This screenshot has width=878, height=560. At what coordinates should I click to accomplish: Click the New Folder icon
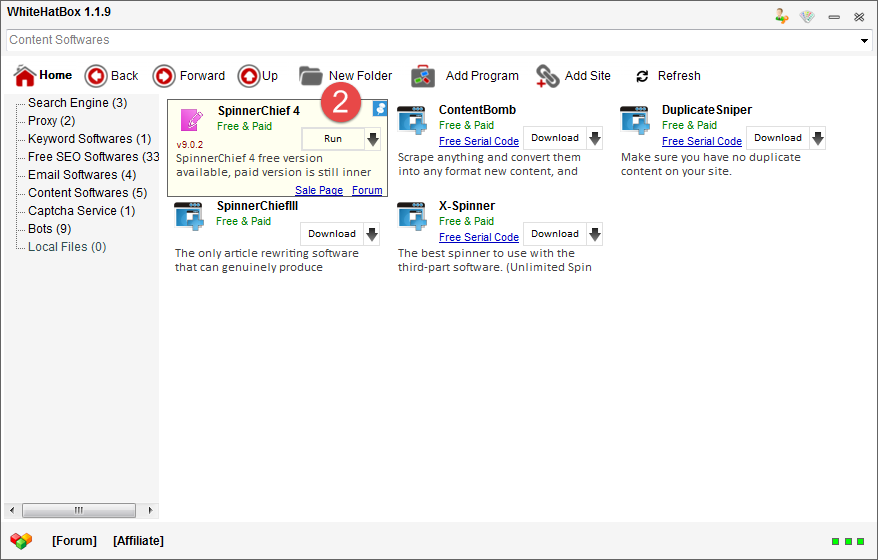pos(311,76)
